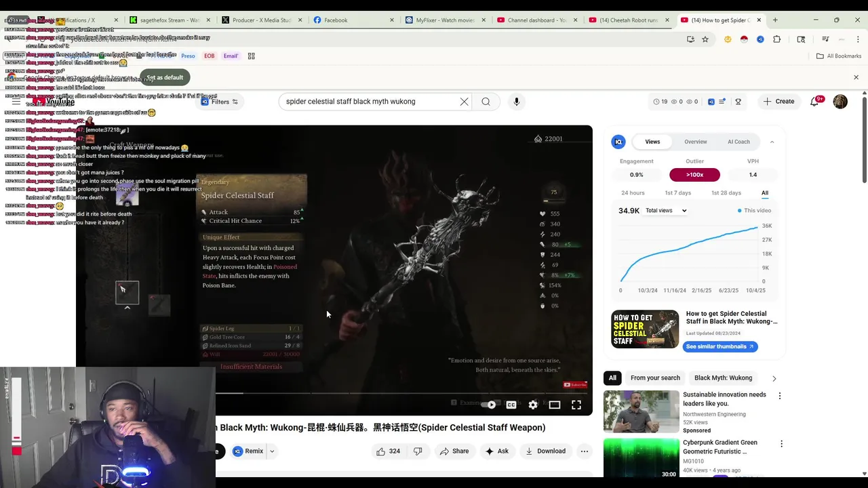This screenshot has height=488, width=868.
Task: Click the Create button
Action: tap(778, 102)
